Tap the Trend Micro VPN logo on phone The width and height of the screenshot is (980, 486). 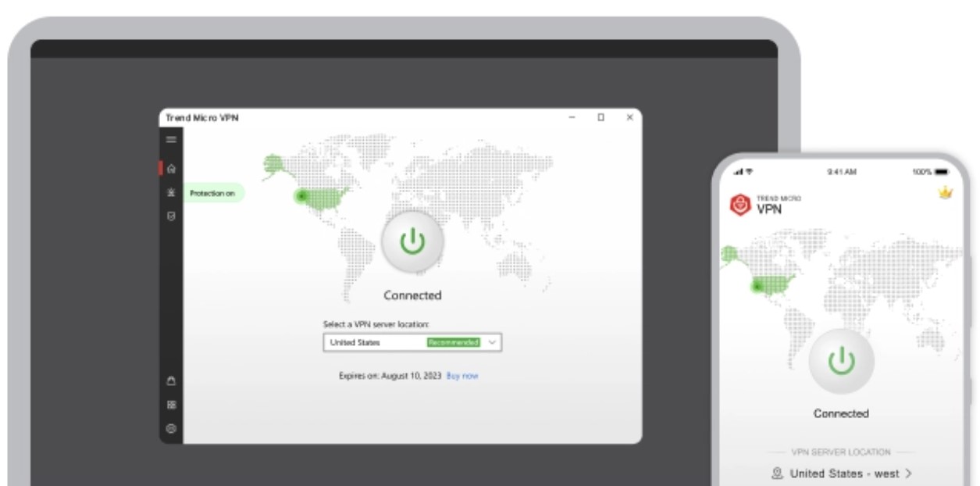tap(766, 205)
